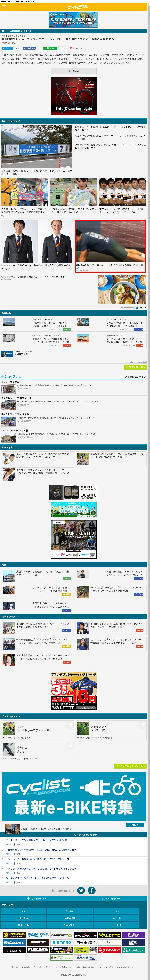The image size is (150, 980).
Task: Click the SUNVOLT sponsor logo
Action: click(109, 950)
